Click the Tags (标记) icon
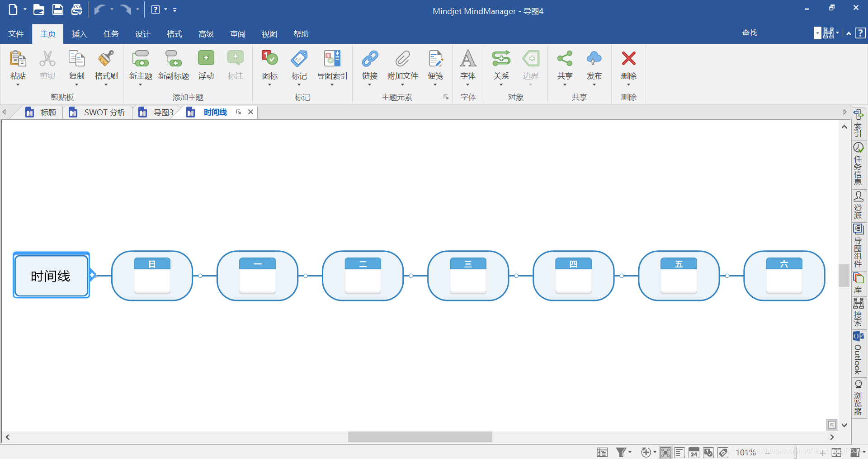This screenshot has height=459, width=868. [299, 59]
